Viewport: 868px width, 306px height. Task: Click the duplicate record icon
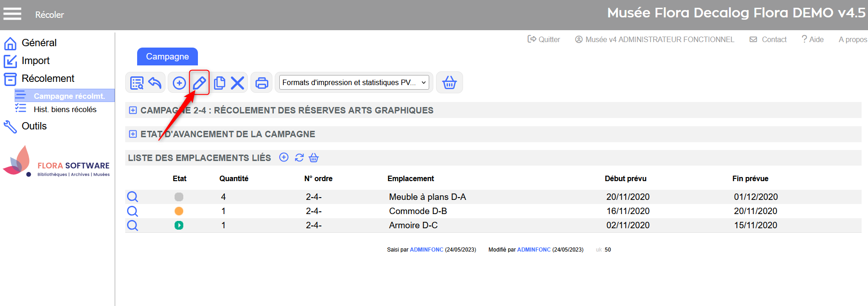click(x=219, y=83)
